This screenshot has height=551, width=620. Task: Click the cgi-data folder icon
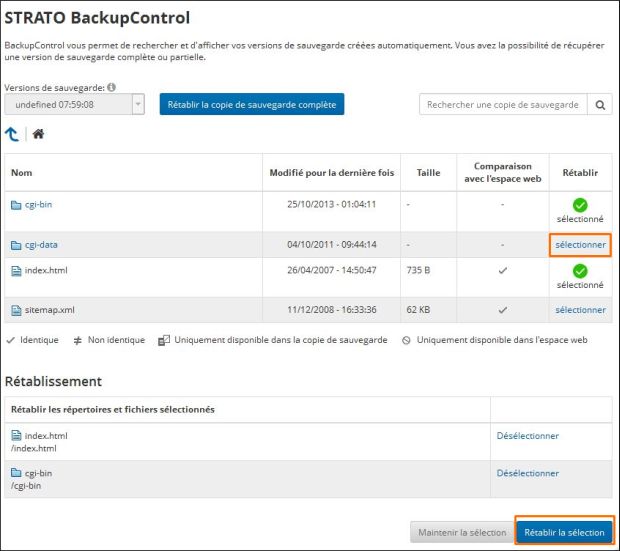pos(16,245)
